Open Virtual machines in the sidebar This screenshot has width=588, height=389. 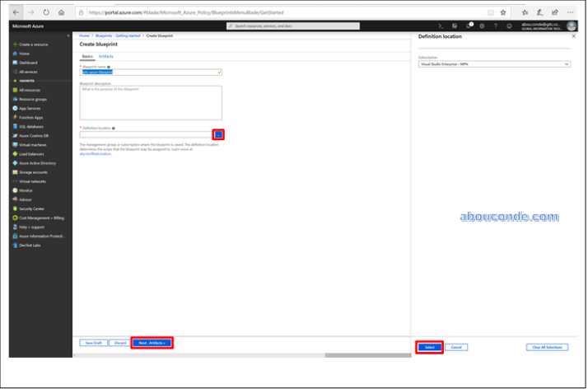(31, 144)
